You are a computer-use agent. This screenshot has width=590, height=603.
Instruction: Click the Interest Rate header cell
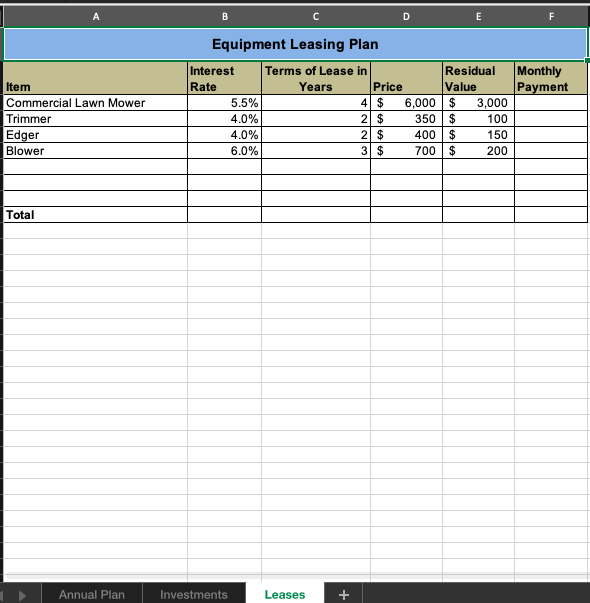225,78
